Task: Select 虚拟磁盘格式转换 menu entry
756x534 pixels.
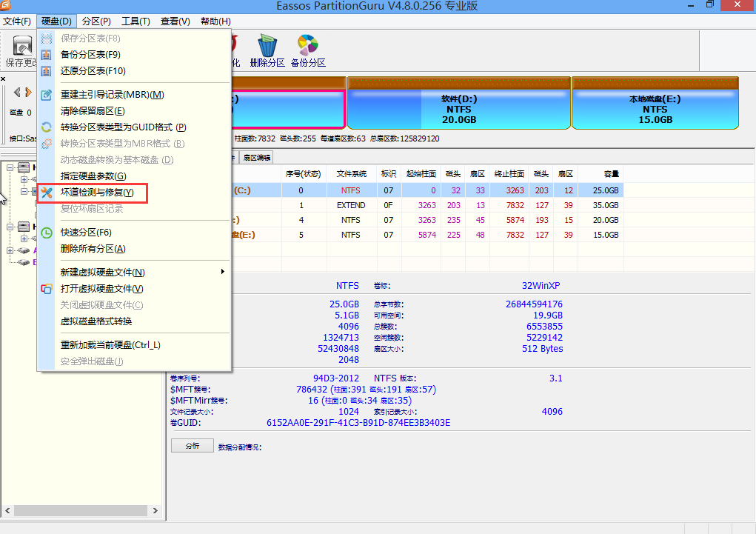Action: tap(135, 321)
